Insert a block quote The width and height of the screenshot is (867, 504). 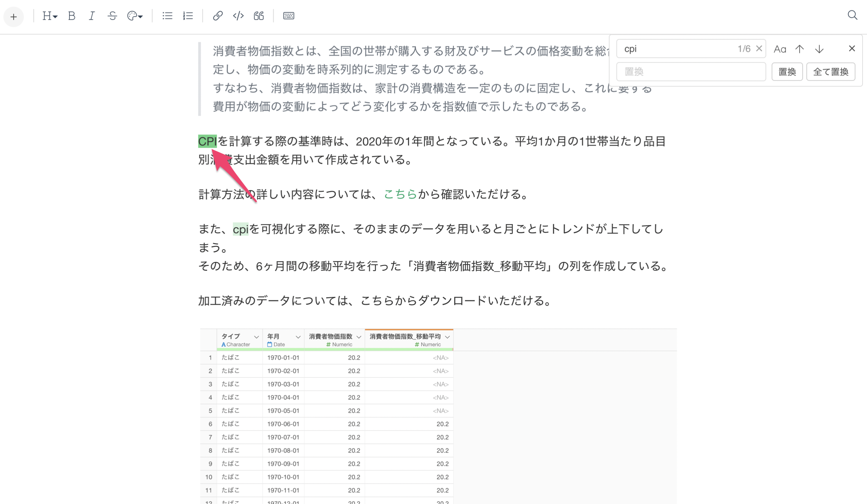259,16
